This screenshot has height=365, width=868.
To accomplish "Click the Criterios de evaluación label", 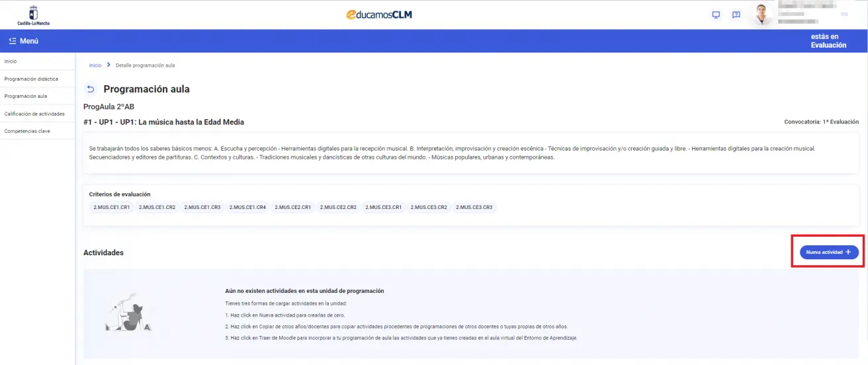I will pos(120,194).
